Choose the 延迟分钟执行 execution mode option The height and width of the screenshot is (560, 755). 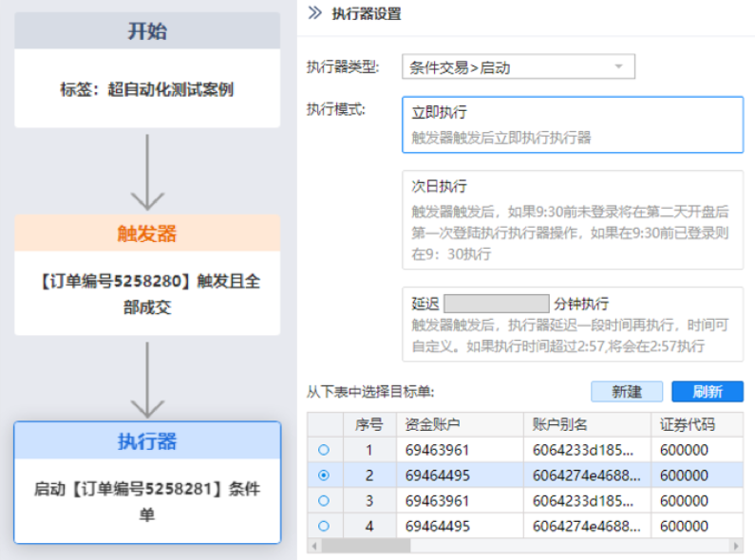[572, 324]
